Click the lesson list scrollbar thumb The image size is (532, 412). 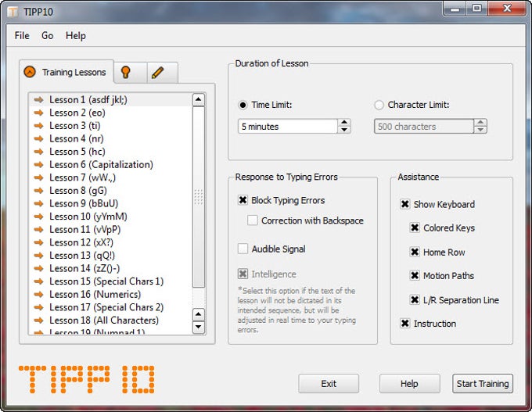[199, 197]
